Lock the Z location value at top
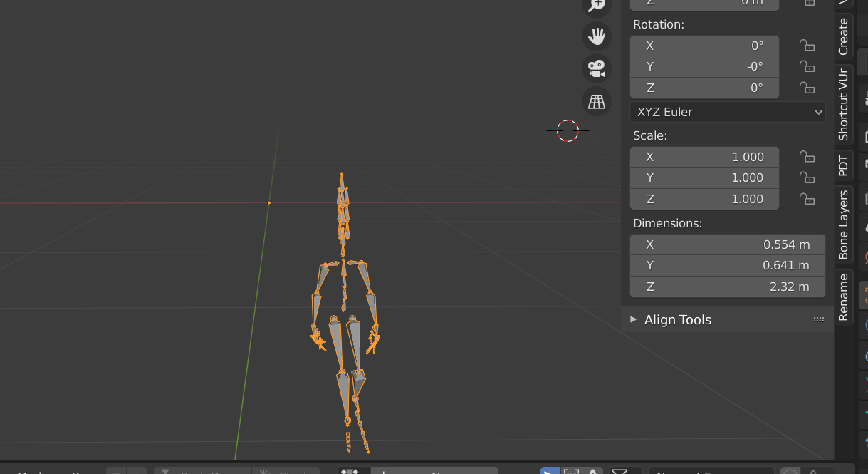Screen dimensions: 868x474 click(x=807, y=3)
